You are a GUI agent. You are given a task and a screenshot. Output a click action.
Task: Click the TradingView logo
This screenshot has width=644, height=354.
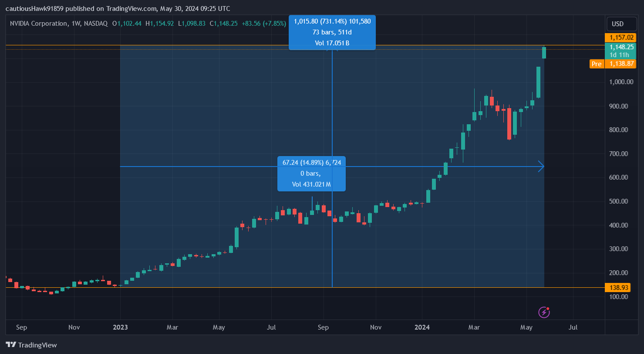pyautogui.click(x=30, y=345)
